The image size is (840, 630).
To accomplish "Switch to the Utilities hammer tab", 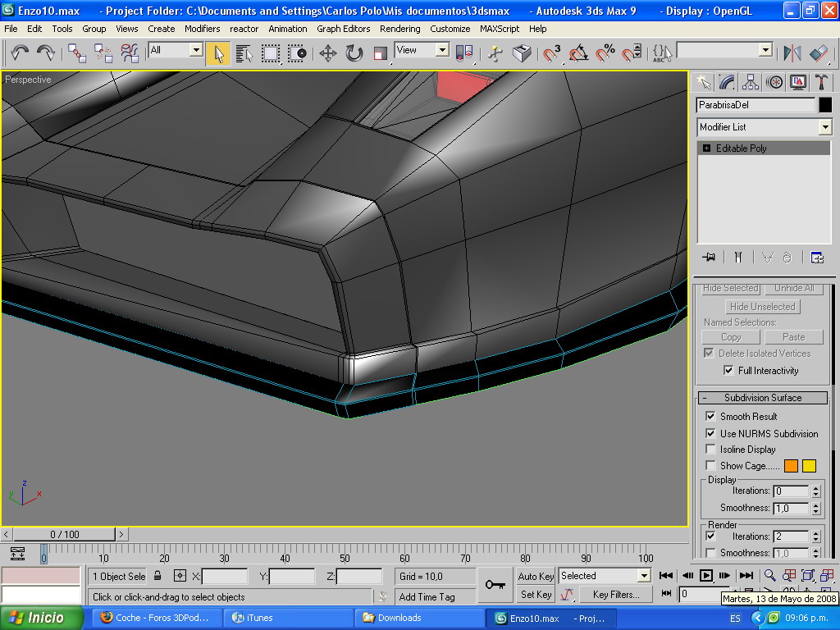I will pos(821,82).
